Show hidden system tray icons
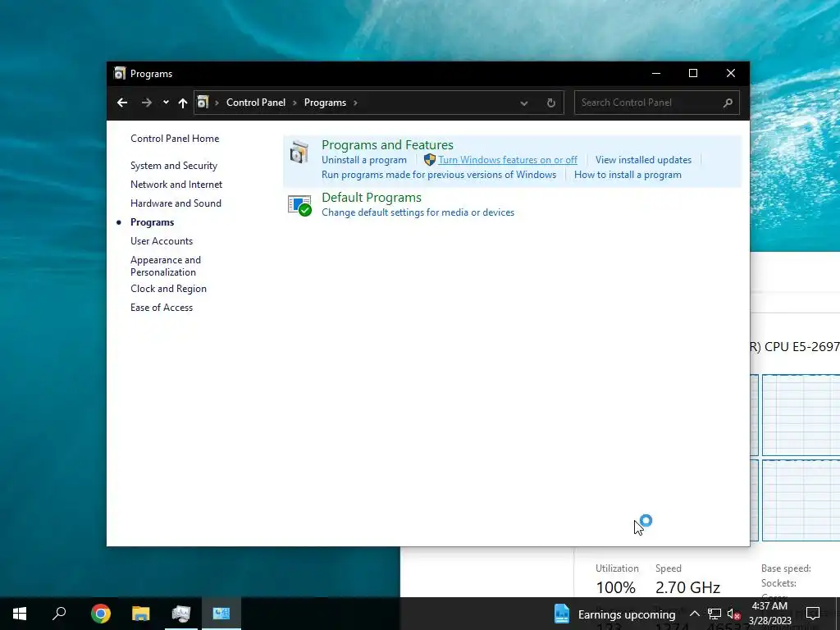This screenshot has width=840, height=630. 694,614
